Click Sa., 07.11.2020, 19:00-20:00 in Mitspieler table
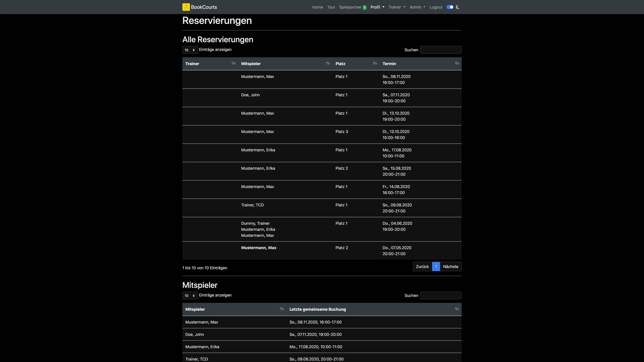 [x=315, y=334]
